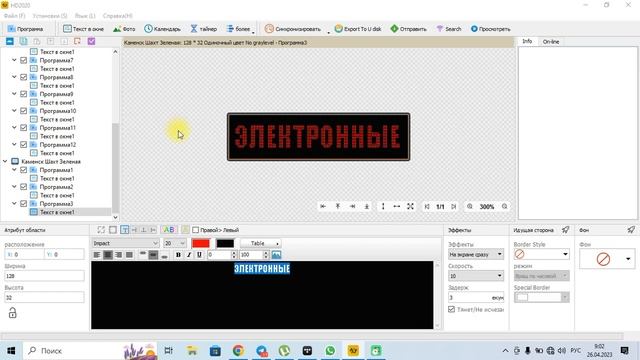Image resolution: width=640 pixels, height=360 pixels.
Task: Toggle italic formatting
Action: point(189,255)
